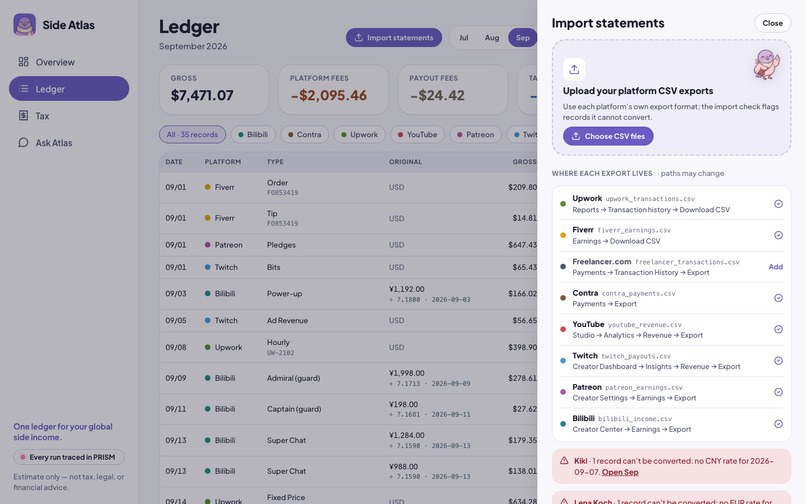This screenshot has height=504, width=806.
Task: Click the Upwork imported check icon
Action: point(778,204)
